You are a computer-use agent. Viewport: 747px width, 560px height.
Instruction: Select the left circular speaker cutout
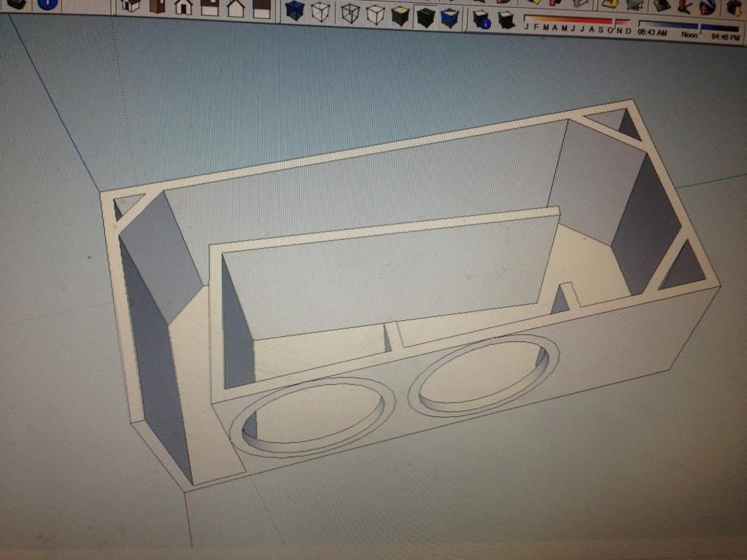pos(312,416)
